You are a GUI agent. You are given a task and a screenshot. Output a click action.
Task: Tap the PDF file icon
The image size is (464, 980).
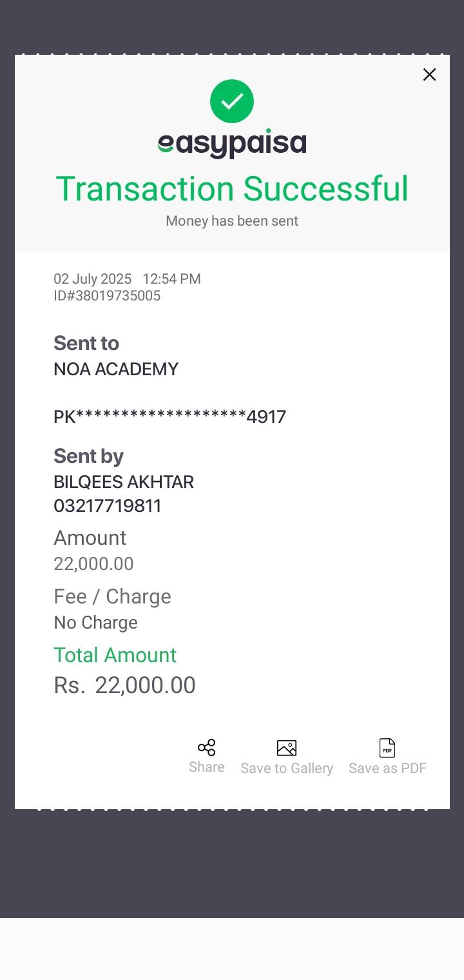pyautogui.click(x=387, y=748)
